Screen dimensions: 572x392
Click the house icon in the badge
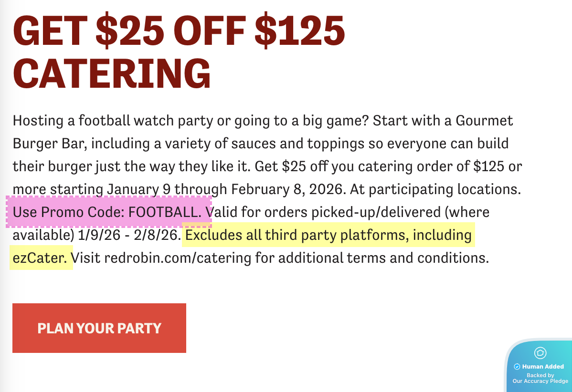(x=540, y=353)
